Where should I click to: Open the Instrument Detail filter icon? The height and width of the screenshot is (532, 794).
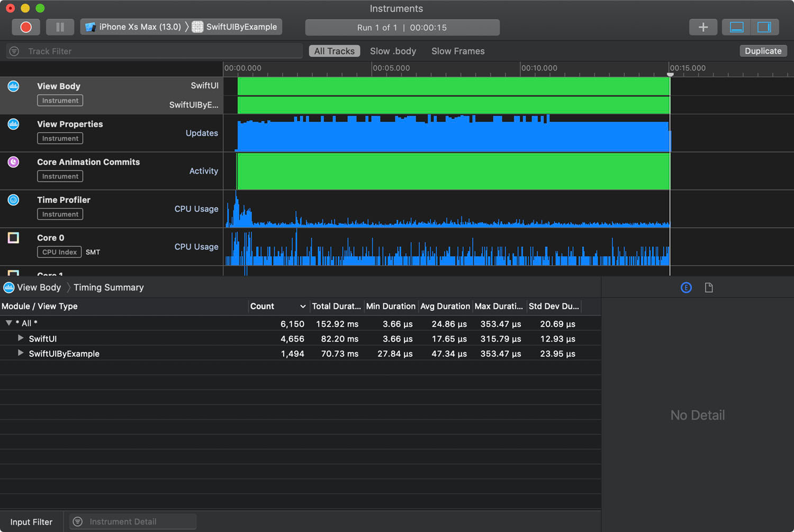coord(78,522)
